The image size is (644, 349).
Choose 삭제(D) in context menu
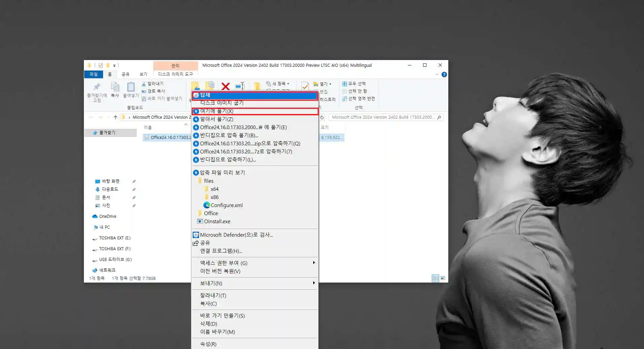pyautogui.click(x=255, y=324)
